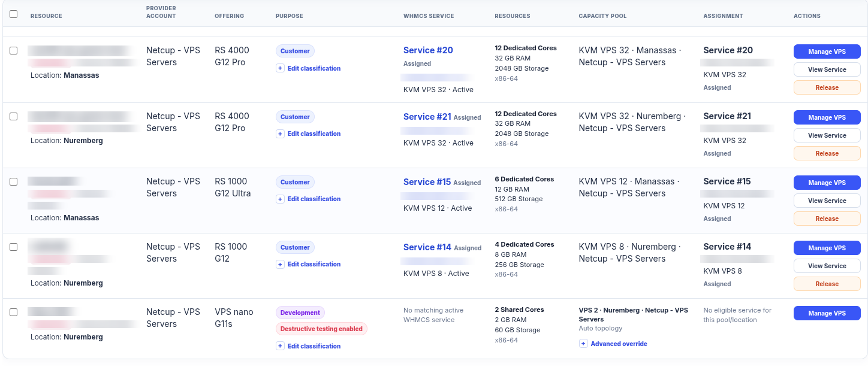Expand Edit classification in the Service #15 row
The image size is (868, 370).
click(x=309, y=199)
